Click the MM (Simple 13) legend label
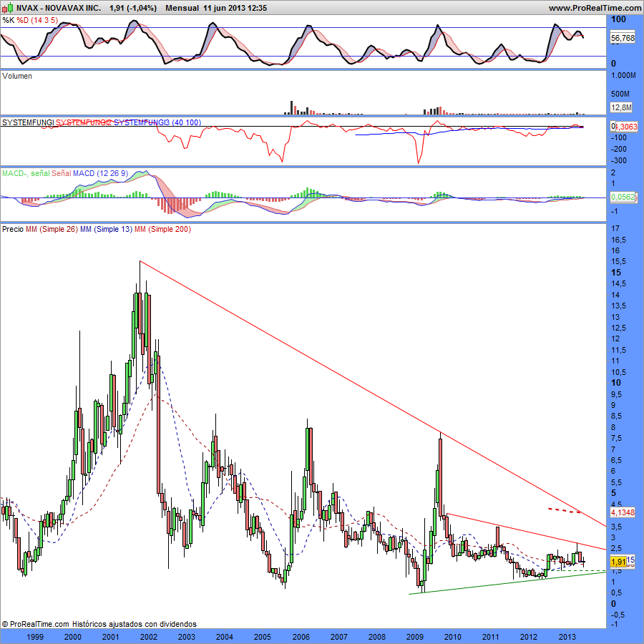 click(106, 229)
